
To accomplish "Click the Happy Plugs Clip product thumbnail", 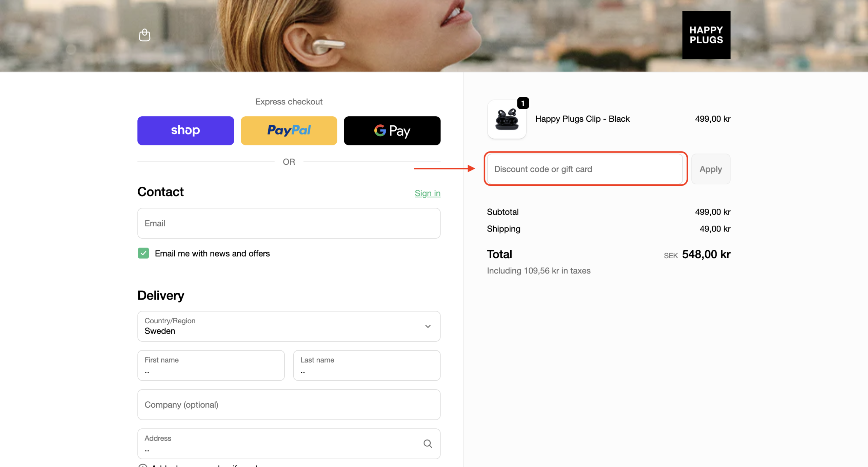I will point(507,119).
